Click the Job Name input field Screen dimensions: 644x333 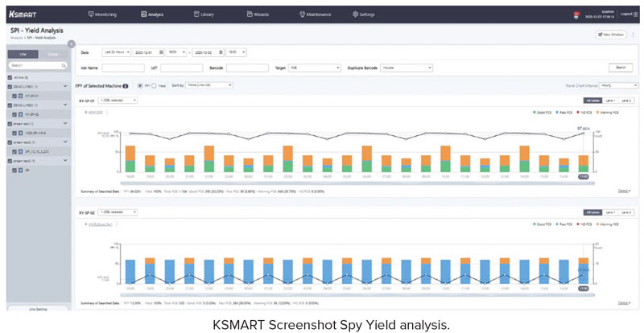pyautogui.click(x=123, y=68)
